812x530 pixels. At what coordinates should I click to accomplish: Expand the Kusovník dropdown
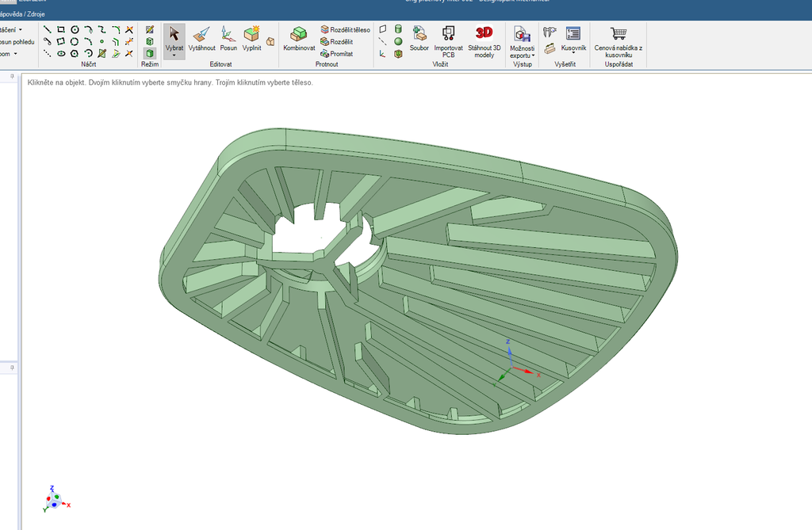(x=574, y=52)
